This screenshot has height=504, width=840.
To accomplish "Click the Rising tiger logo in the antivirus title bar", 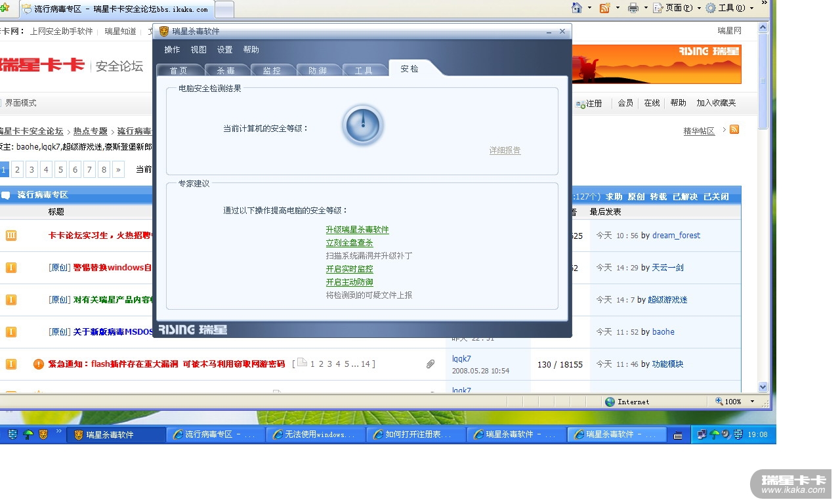I will coord(164,31).
